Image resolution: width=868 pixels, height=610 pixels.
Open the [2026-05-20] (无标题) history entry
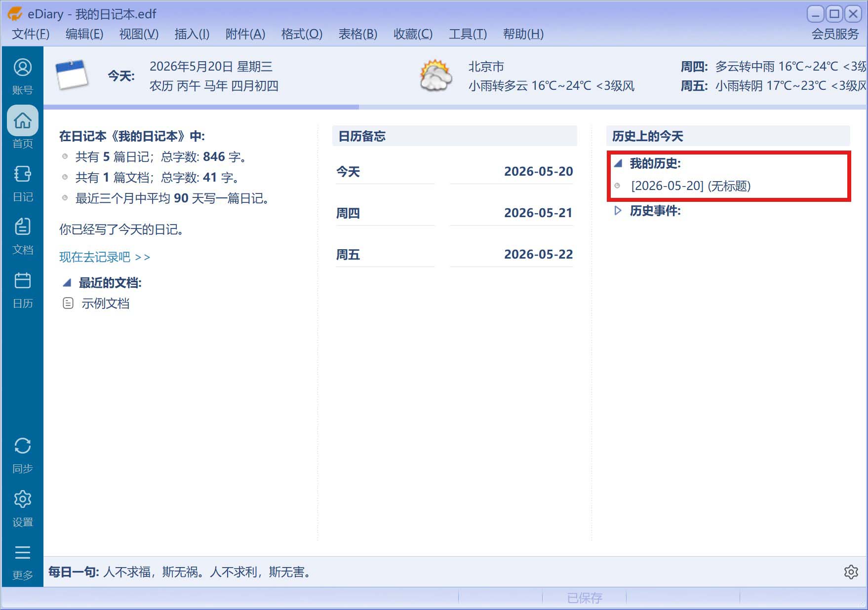pyautogui.click(x=691, y=186)
